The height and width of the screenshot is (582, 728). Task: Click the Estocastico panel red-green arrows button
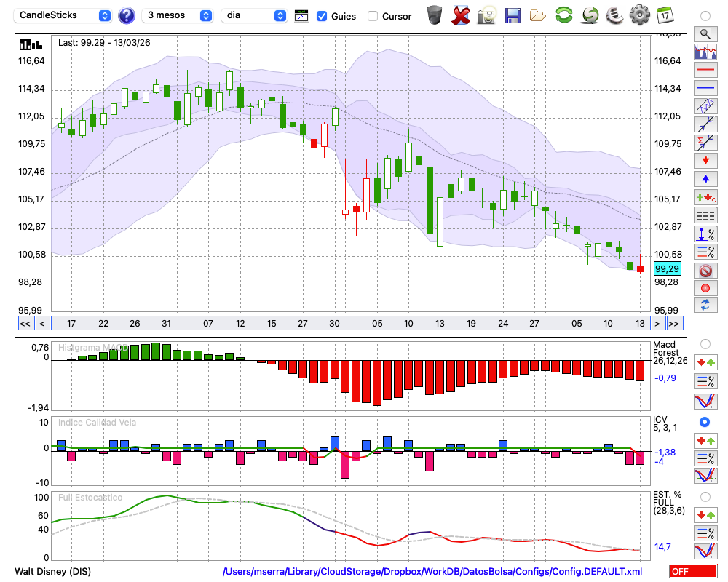(705, 515)
